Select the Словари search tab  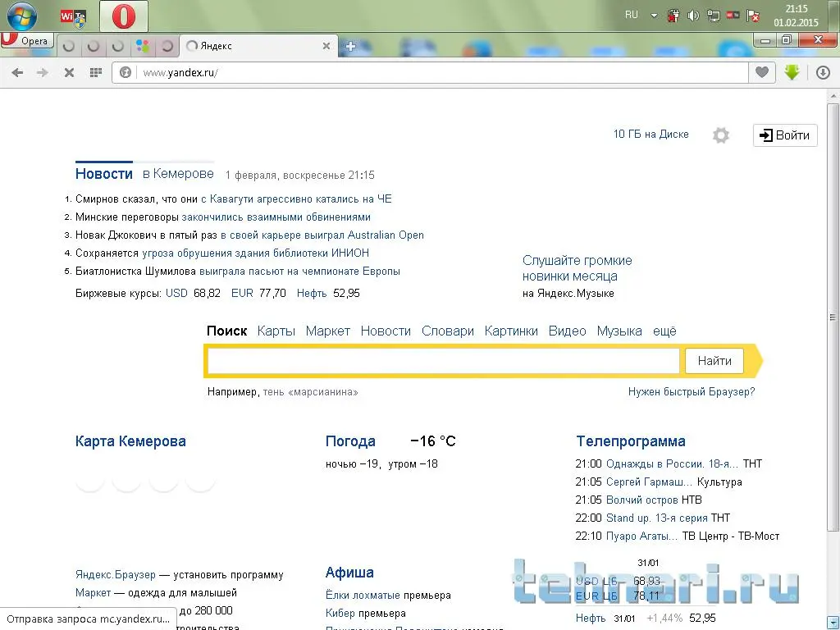tap(448, 331)
